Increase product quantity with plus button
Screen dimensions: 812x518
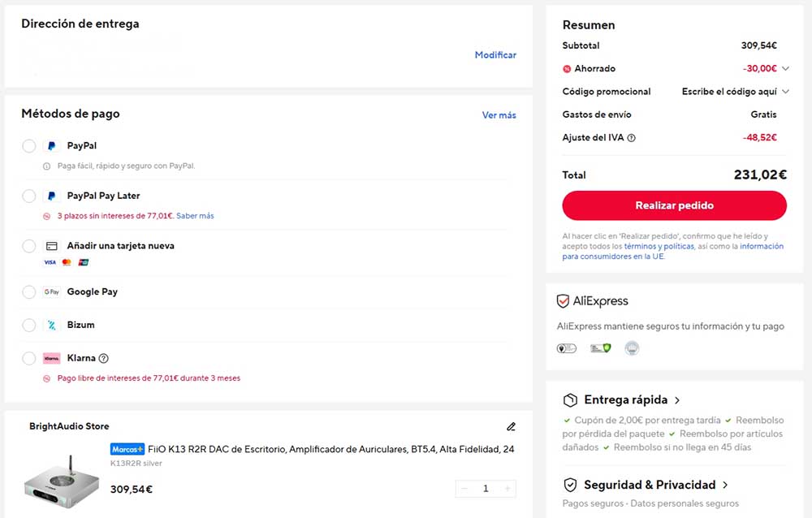tap(508, 489)
